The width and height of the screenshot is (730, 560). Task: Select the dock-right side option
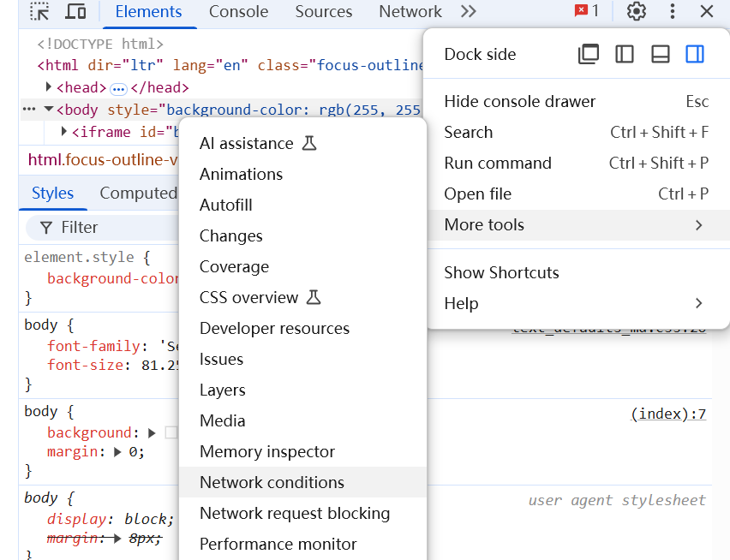[695, 53]
